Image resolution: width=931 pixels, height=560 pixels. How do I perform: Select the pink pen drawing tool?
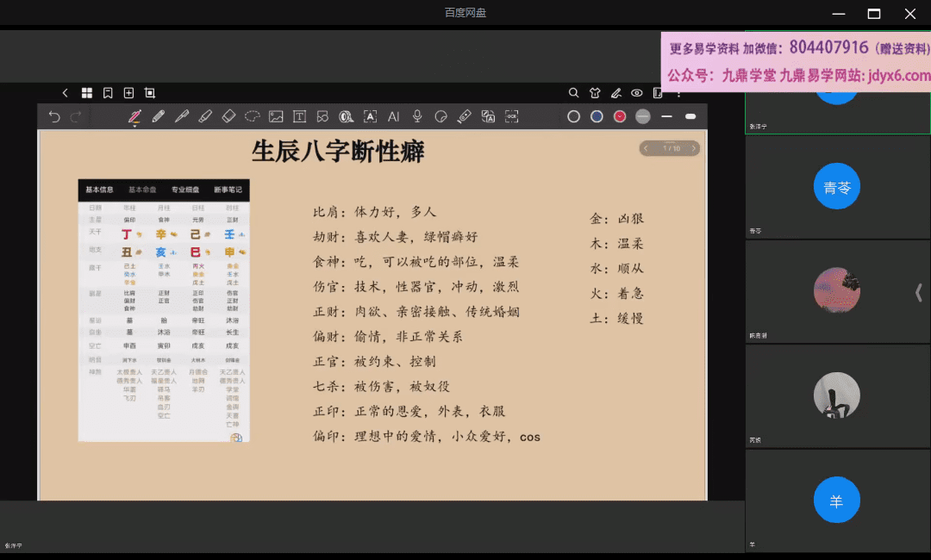tap(134, 116)
